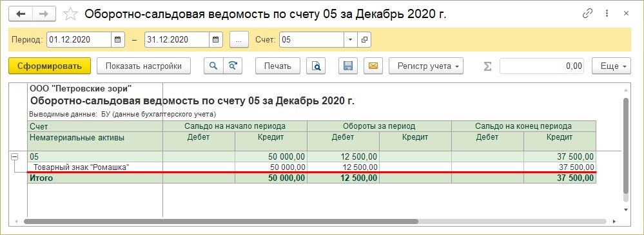This screenshot has width=644, height=235.
Task: Copy link using the chain icon
Action: pyautogui.click(x=588, y=14)
